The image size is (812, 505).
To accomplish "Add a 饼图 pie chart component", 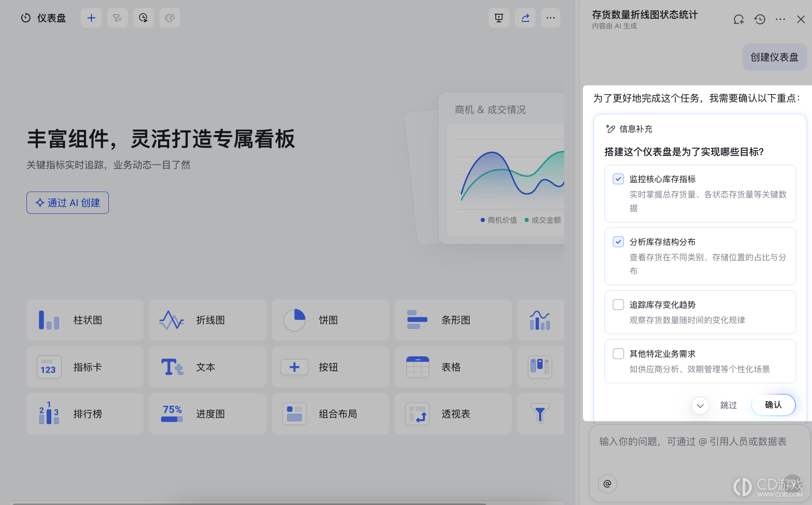I will (331, 320).
